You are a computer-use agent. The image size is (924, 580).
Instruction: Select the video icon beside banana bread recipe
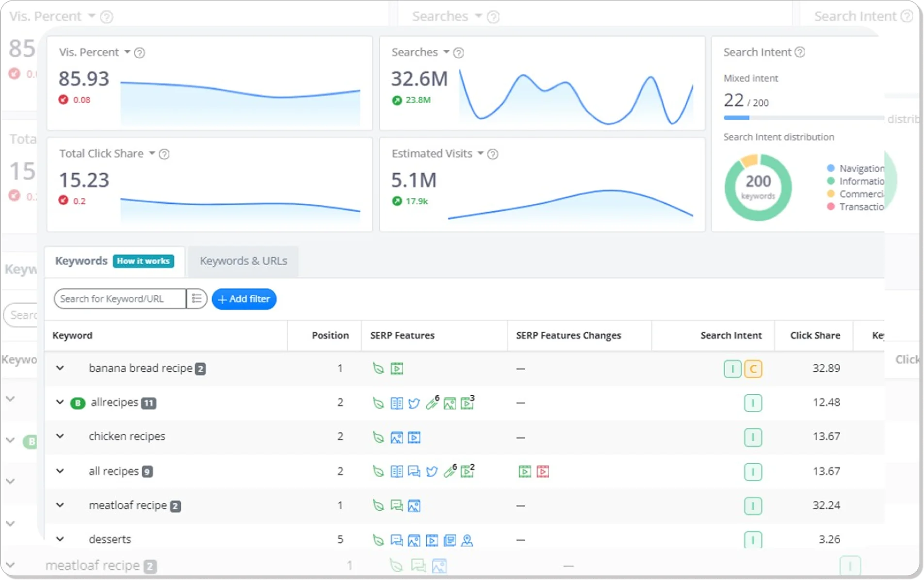(397, 368)
